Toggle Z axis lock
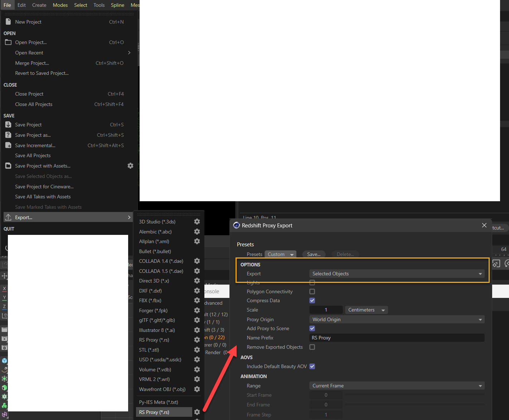The height and width of the screenshot is (420, 509). pos(4,306)
